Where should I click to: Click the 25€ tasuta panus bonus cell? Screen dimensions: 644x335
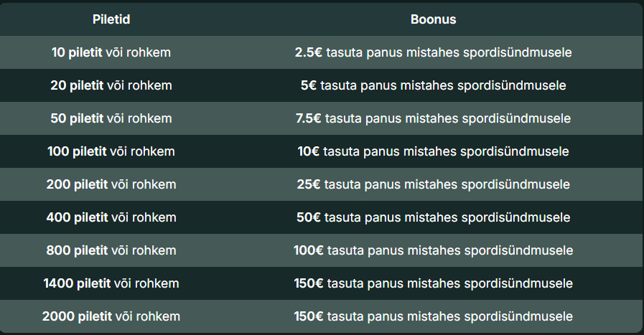click(433, 184)
